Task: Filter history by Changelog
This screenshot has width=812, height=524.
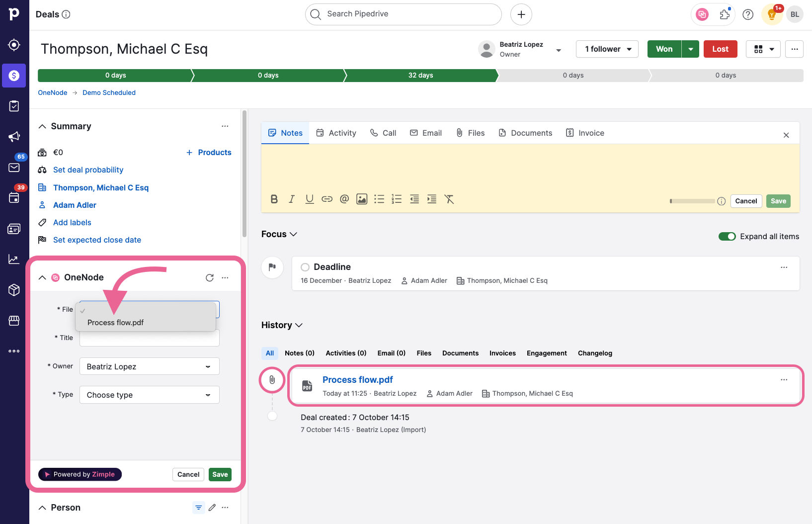Action: pyautogui.click(x=595, y=353)
